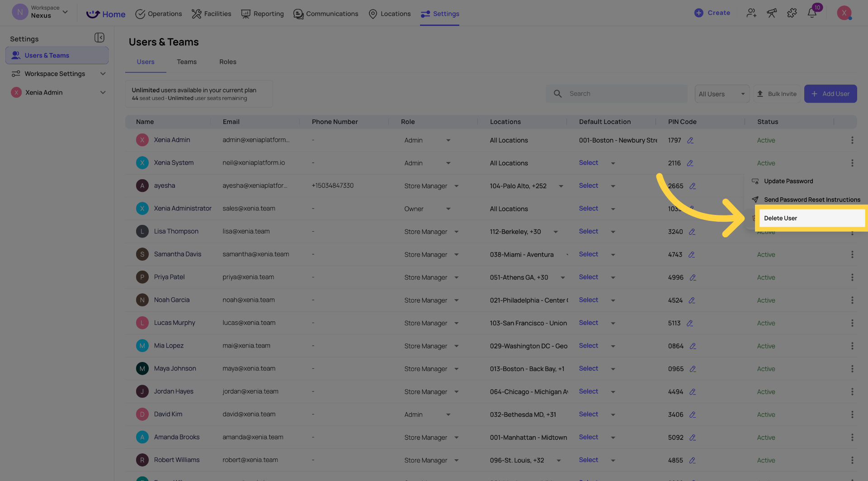Open row actions menu for Xenia Admin
This screenshot has height=481, width=868.
coord(852,140)
